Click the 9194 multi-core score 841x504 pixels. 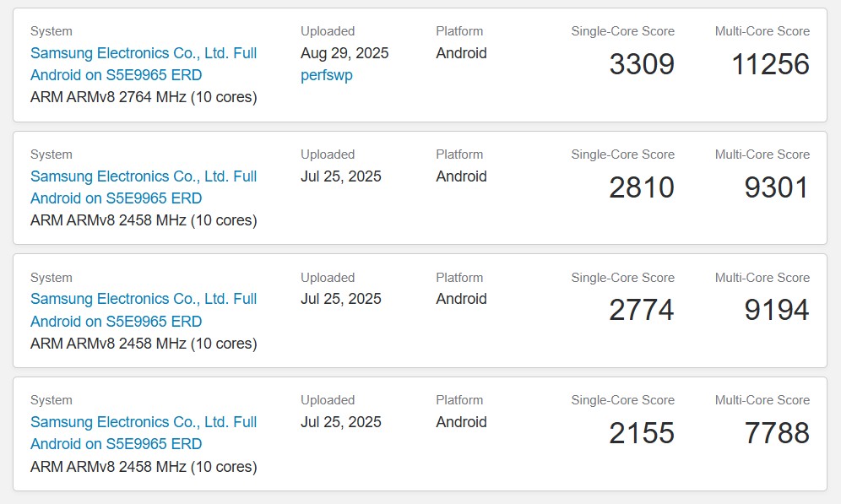tap(777, 311)
